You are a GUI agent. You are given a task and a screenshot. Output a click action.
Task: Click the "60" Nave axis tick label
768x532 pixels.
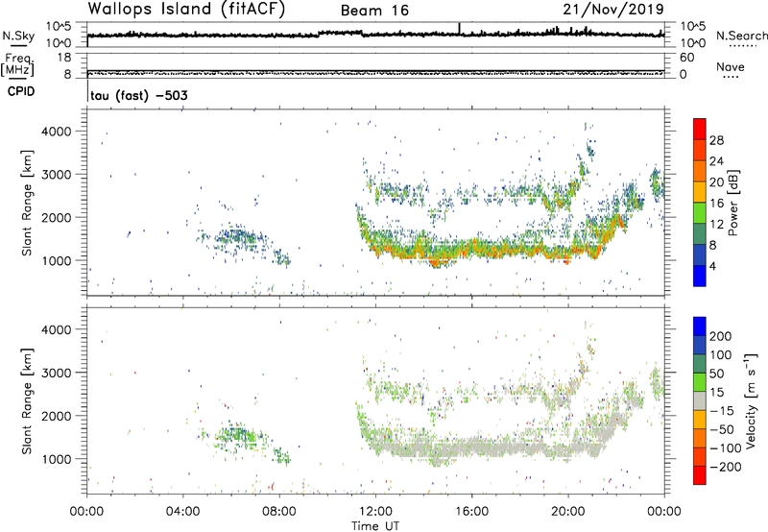pos(686,58)
